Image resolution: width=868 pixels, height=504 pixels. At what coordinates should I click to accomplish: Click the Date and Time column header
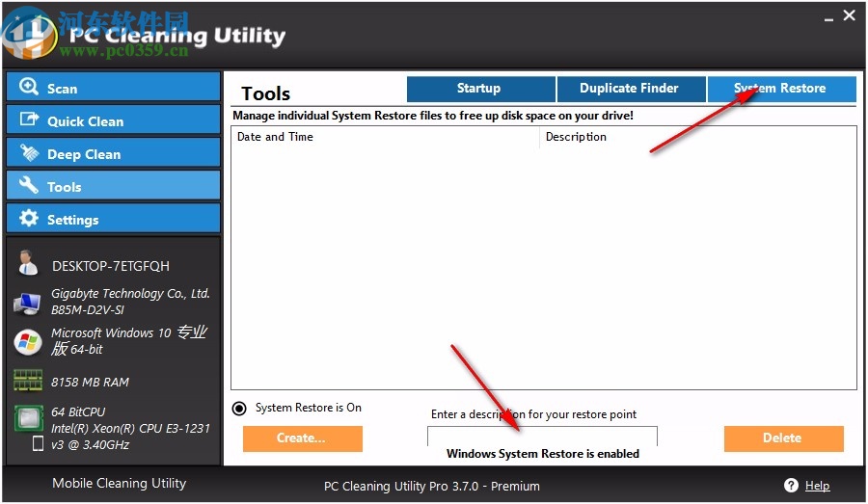click(x=385, y=137)
